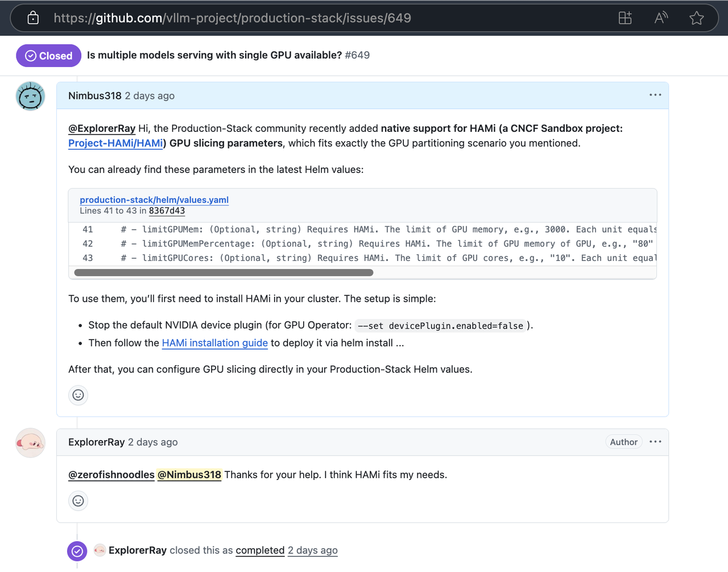Image resolution: width=728 pixels, height=572 pixels.
Task: Open the Nimbus318 username link
Action: tap(95, 96)
